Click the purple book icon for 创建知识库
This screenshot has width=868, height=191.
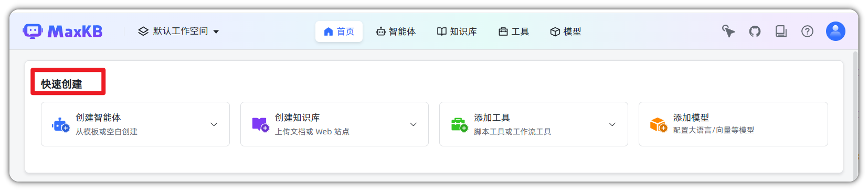click(260, 124)
